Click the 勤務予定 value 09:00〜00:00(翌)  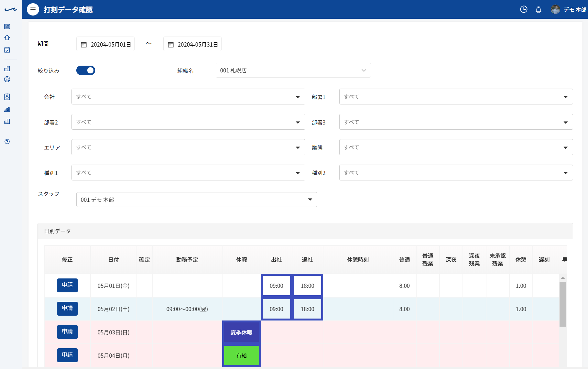point(187,309)
